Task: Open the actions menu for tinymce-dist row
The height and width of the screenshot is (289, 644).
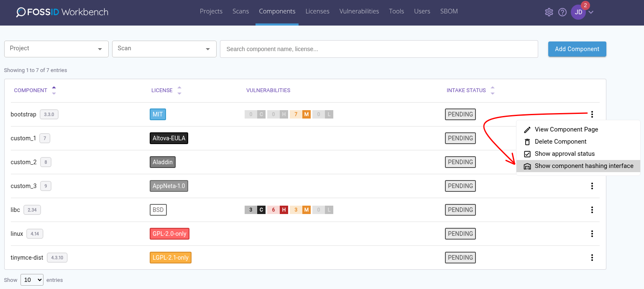Action: coord(592,258)
